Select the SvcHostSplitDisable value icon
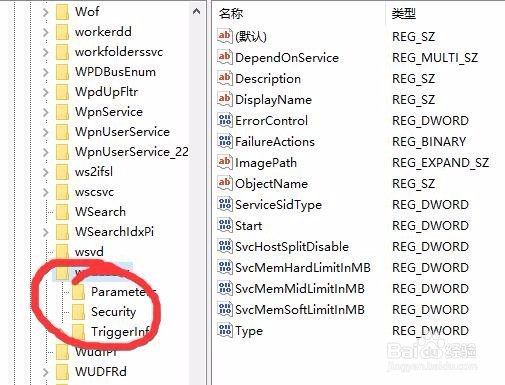 pos(224,246)
